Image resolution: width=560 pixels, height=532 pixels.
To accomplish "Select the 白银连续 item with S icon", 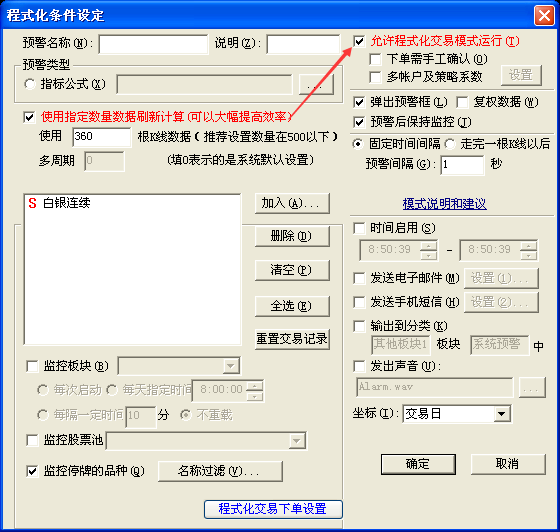I will point(59,203).
